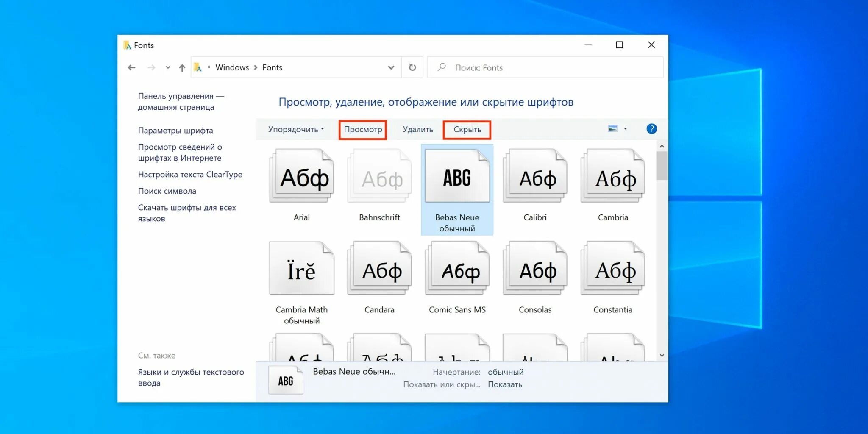Click the Bebas Neue обычн... name in details pane
Viewport: 868px width, 434px height.
click(x=354, y=371)
